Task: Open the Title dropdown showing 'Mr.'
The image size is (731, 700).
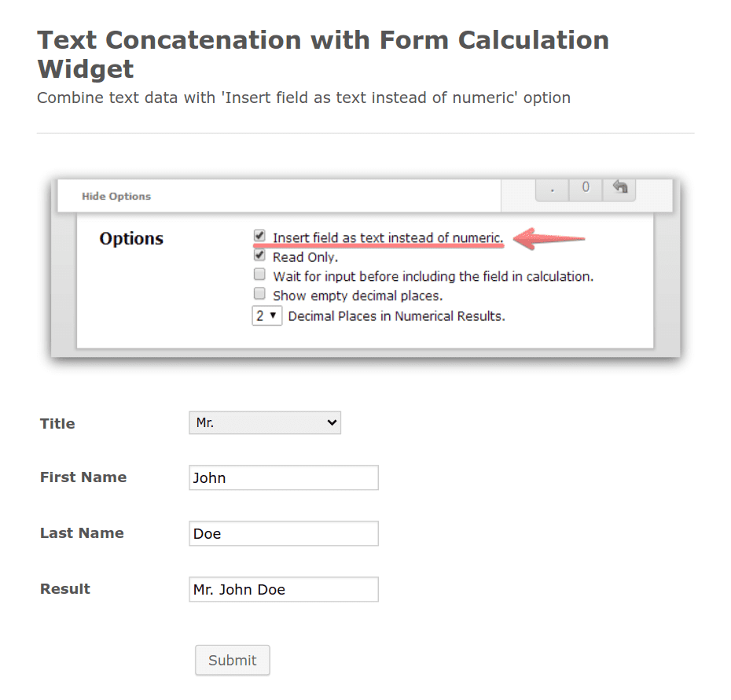Action: [x=264, y=422]
